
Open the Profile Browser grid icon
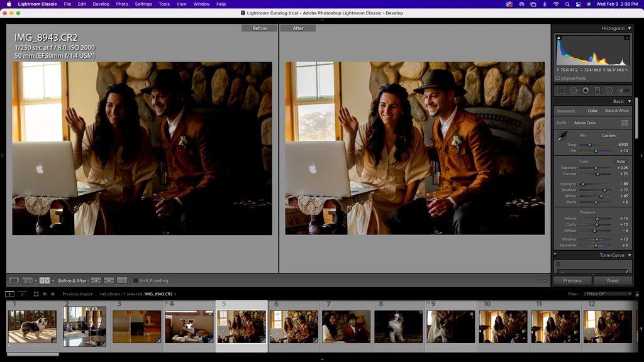pyautogui.click(x=625, y=123)
